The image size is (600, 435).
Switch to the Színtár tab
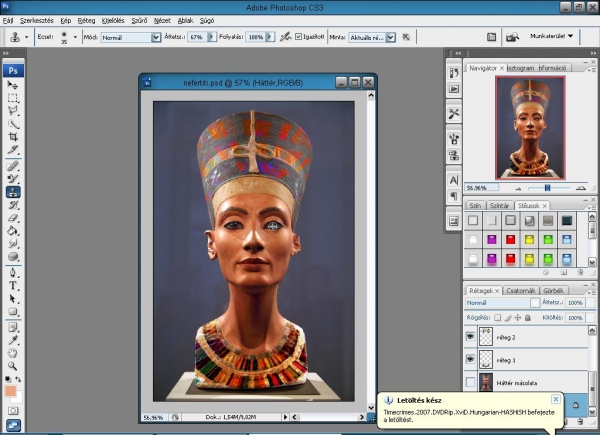coord(499,205)
